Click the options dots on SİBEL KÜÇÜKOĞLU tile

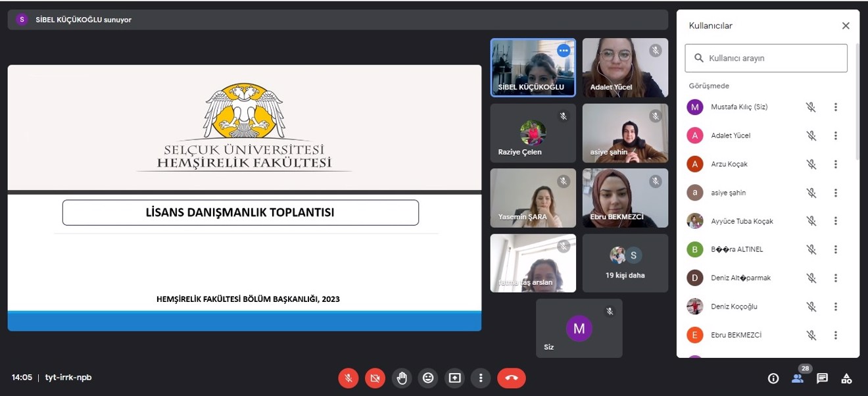[564, 51]
